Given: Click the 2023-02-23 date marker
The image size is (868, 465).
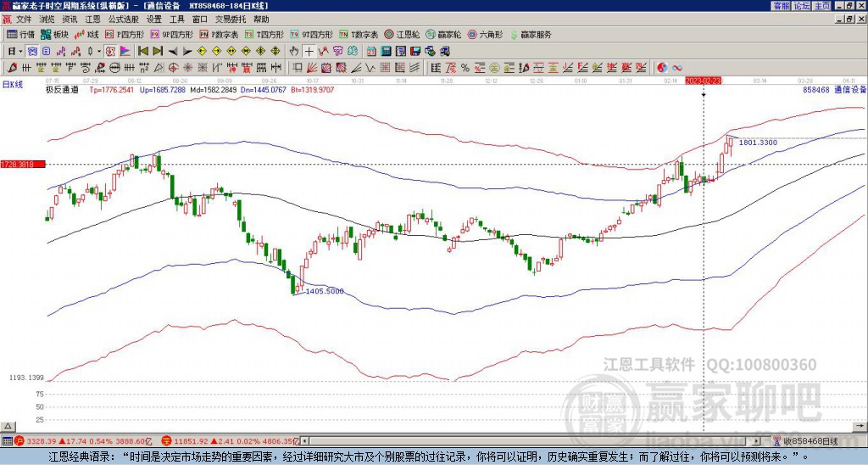Looking at the screenshot, I should (704, 81).
